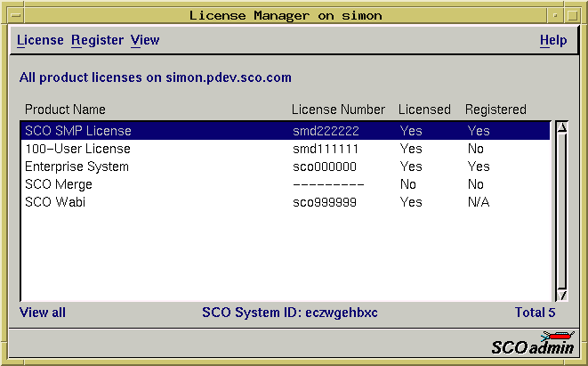Viewport: 588px width, 366px height.
Task: Open the License menu
Action: (x=40, y=40)
